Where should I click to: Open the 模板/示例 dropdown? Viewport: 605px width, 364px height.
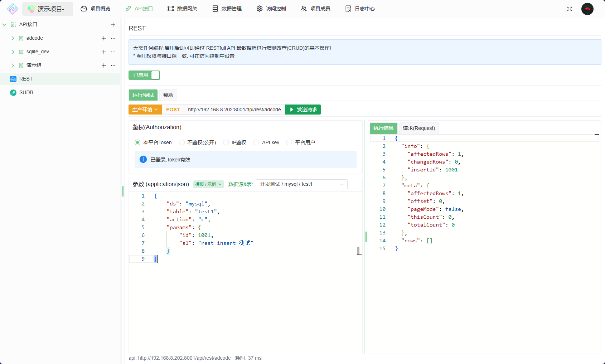[x=208, y=184]
